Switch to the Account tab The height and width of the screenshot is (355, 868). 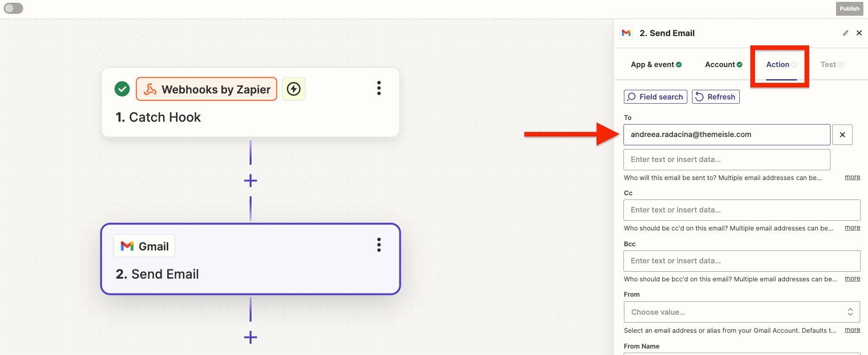(723, 65)
